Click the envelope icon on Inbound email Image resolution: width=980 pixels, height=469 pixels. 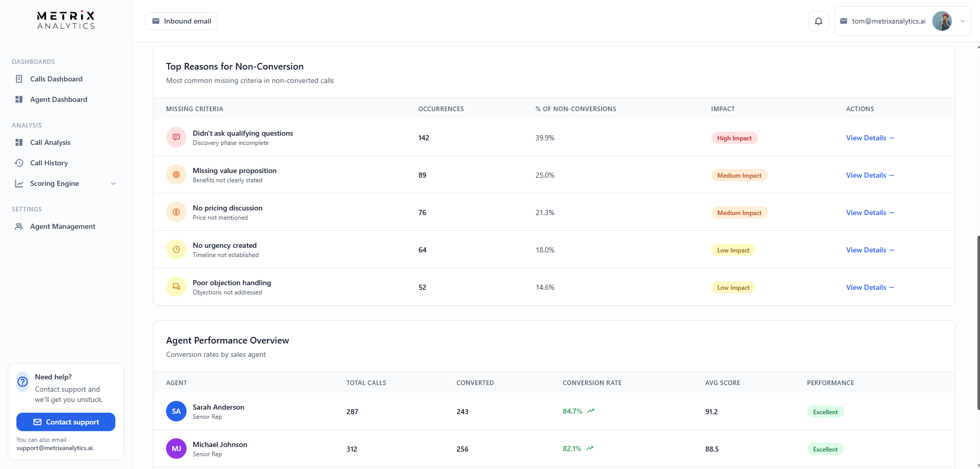click(156, 21)
